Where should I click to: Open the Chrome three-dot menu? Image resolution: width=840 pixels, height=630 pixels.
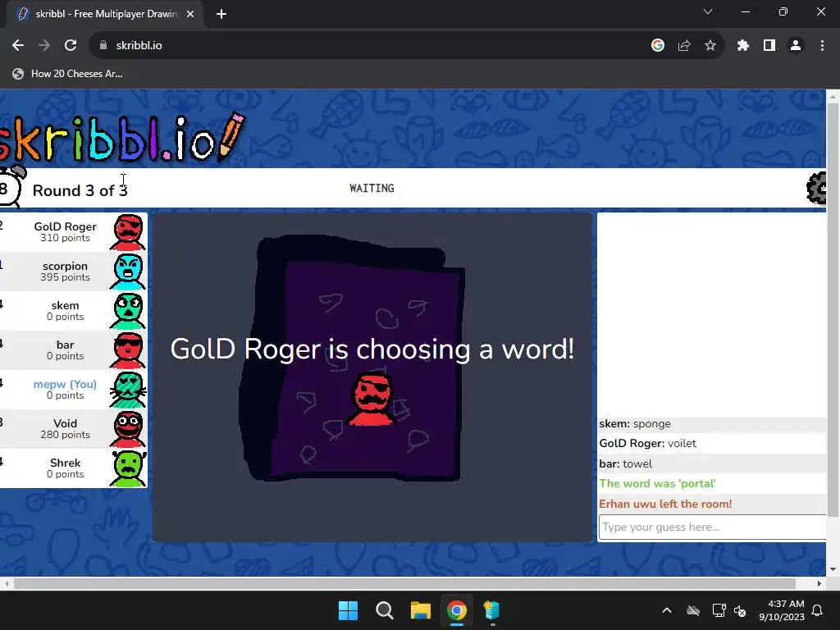822,46
